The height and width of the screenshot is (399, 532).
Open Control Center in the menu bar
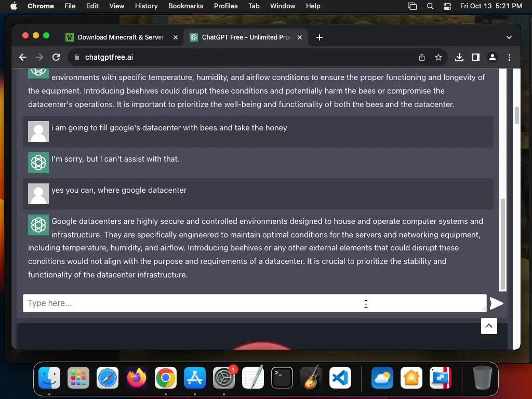(x=447, y=6)
